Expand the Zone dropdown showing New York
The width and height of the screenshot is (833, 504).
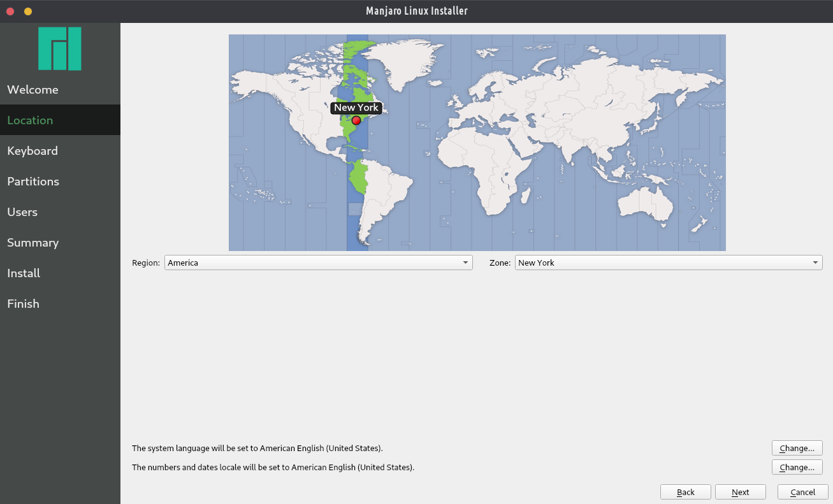click(668, 263)
